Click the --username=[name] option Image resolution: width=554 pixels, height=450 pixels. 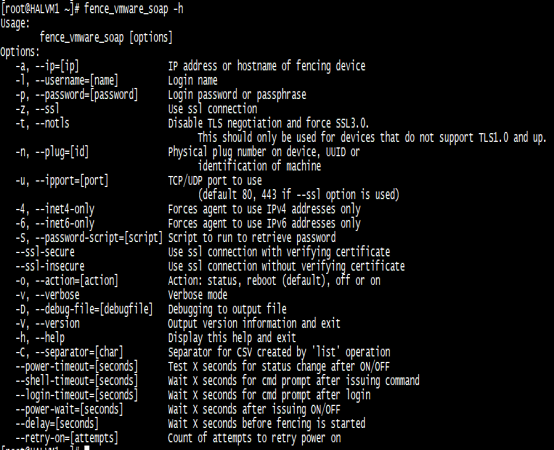(x=76, y=81)
